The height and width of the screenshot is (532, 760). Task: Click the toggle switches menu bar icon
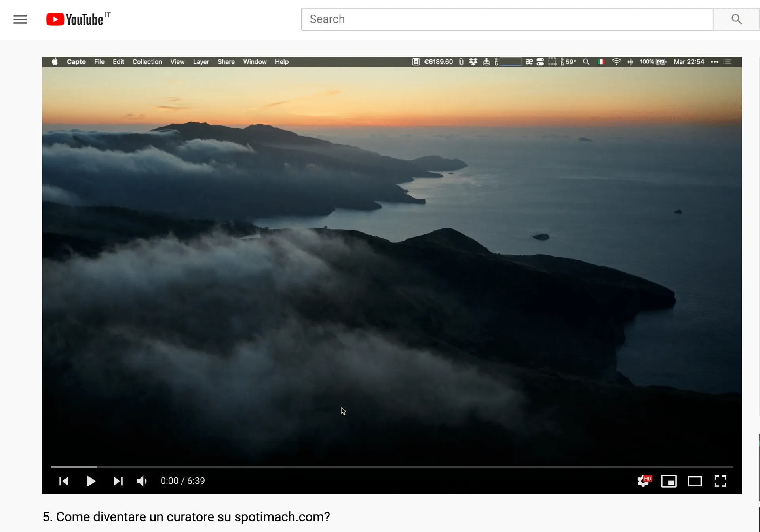click(x=540, y=62)
